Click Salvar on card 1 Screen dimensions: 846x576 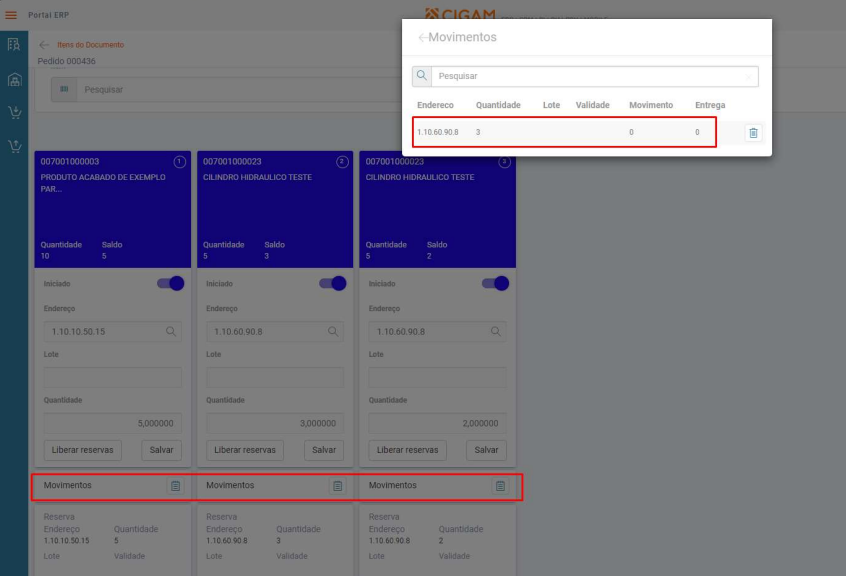point(161,450)
